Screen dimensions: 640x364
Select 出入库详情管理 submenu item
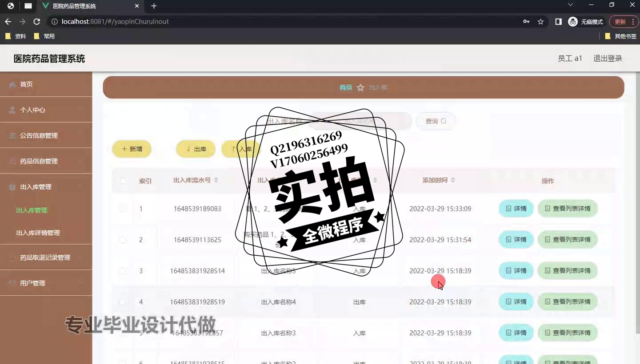click(38, 233)
